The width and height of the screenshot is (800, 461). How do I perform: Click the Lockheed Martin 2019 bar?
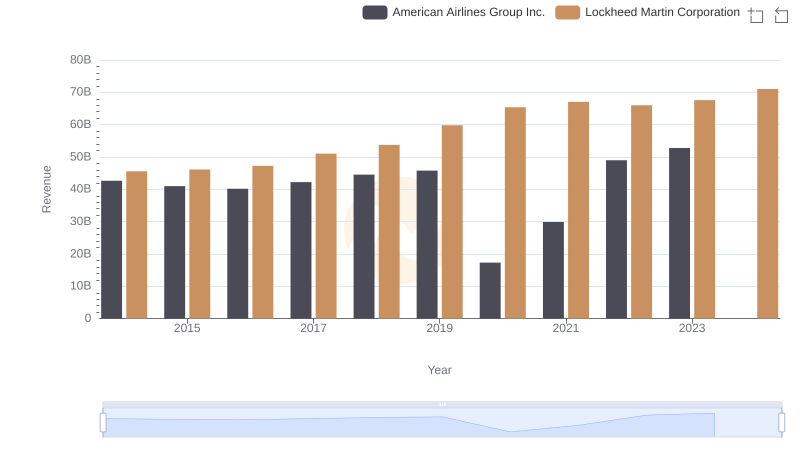coord(453,222)
